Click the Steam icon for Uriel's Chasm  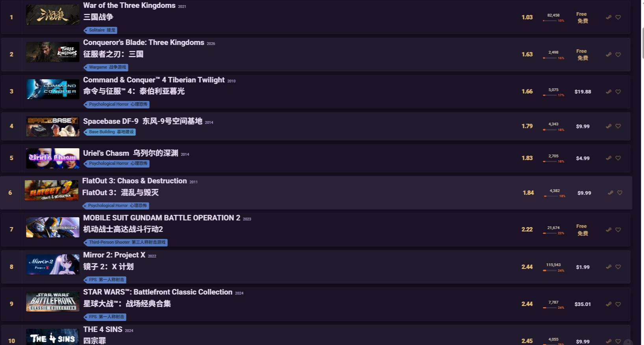click(609, 158)
